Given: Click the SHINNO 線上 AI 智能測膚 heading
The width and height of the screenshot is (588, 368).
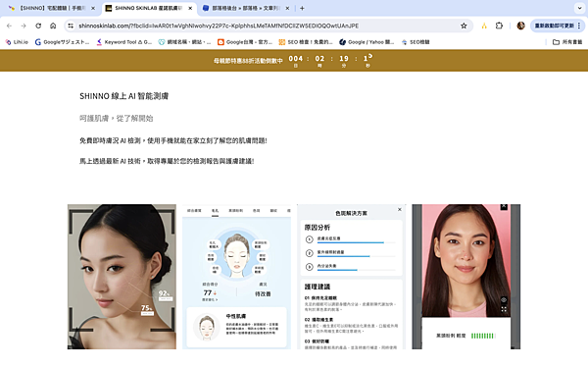Looking at the screenshot, I should pos(124,96).
